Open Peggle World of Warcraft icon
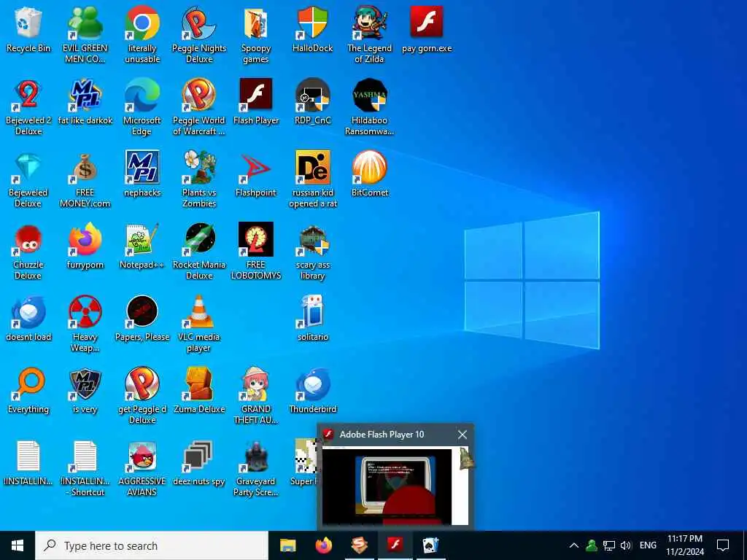 [199, 107]
